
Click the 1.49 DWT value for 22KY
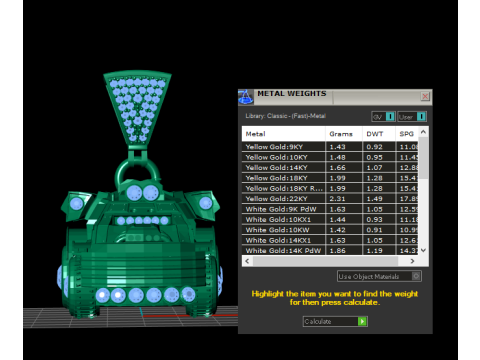click(374, 199)
